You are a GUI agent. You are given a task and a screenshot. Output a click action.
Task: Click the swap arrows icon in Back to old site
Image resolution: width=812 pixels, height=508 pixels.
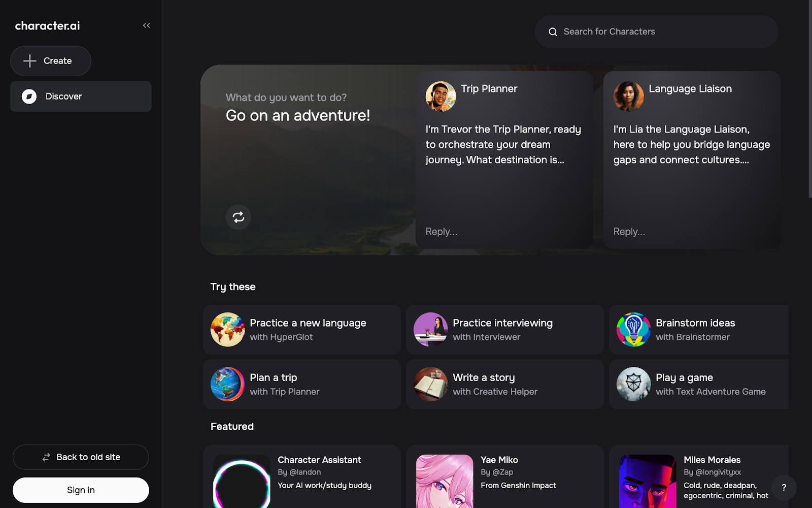pyautogui.click(x=46, y=457)
